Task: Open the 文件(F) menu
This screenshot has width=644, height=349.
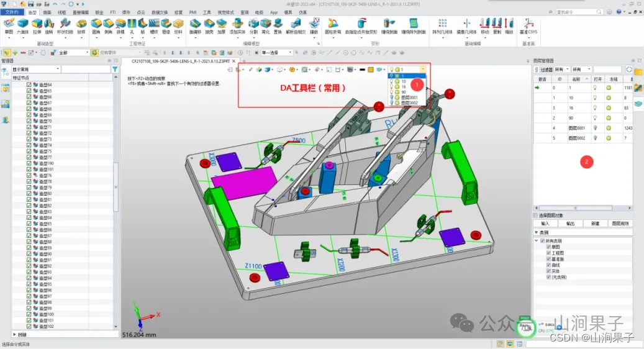Action: (12, 12)
